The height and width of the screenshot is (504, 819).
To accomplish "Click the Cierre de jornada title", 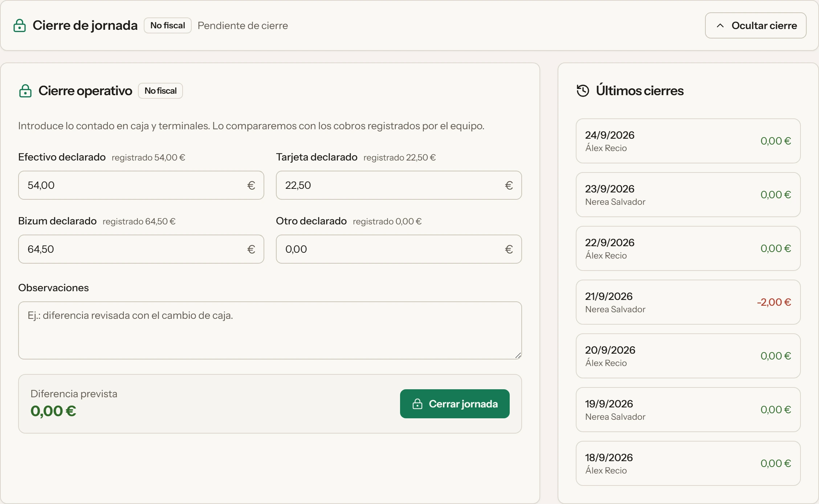I will pyautogui.click(x=85, y=25).
